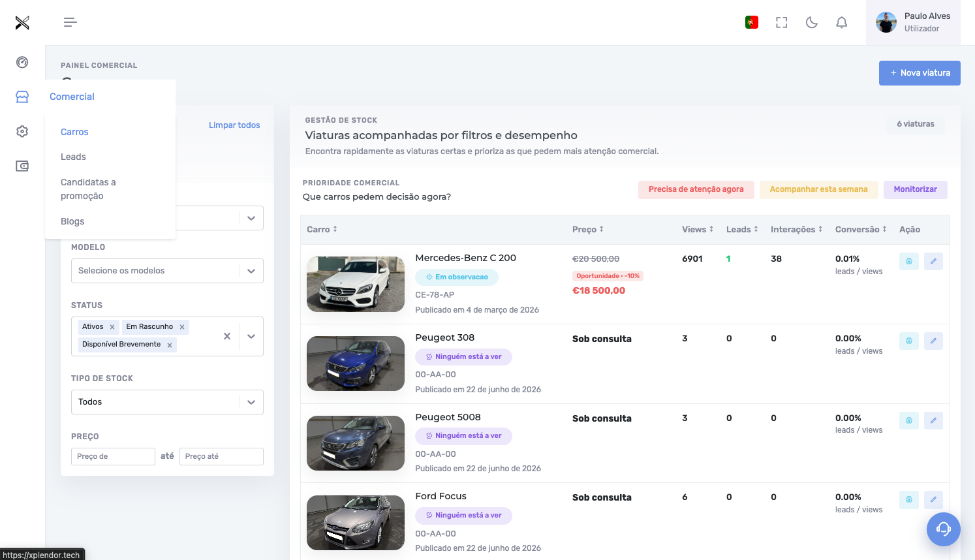Expand the Status dropdown
The width and height of the screenshot is (975, 560).
[x=251, y=336]
